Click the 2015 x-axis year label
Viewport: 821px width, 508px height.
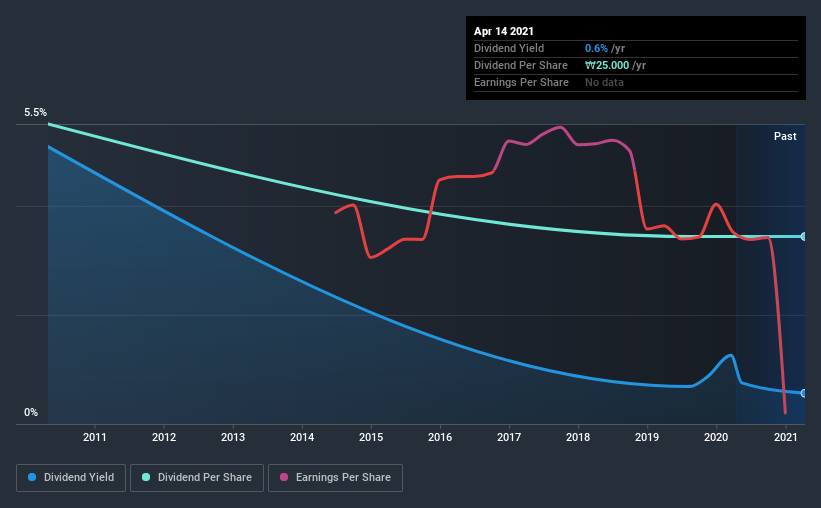(x=371, y=437)
